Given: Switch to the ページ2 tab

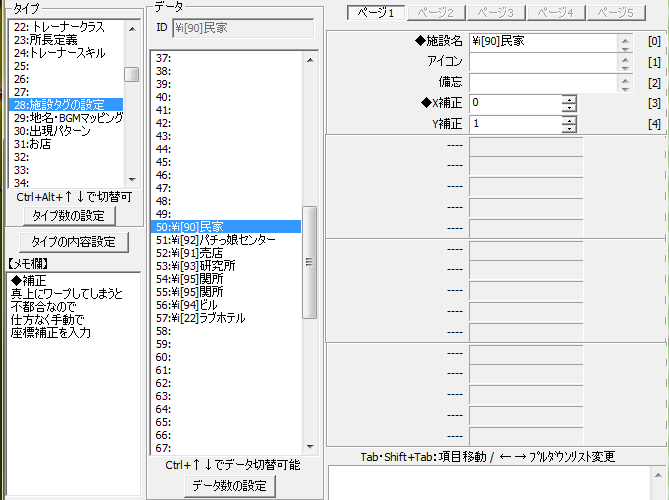Looking at the screenshot, I should coord(436,12).
